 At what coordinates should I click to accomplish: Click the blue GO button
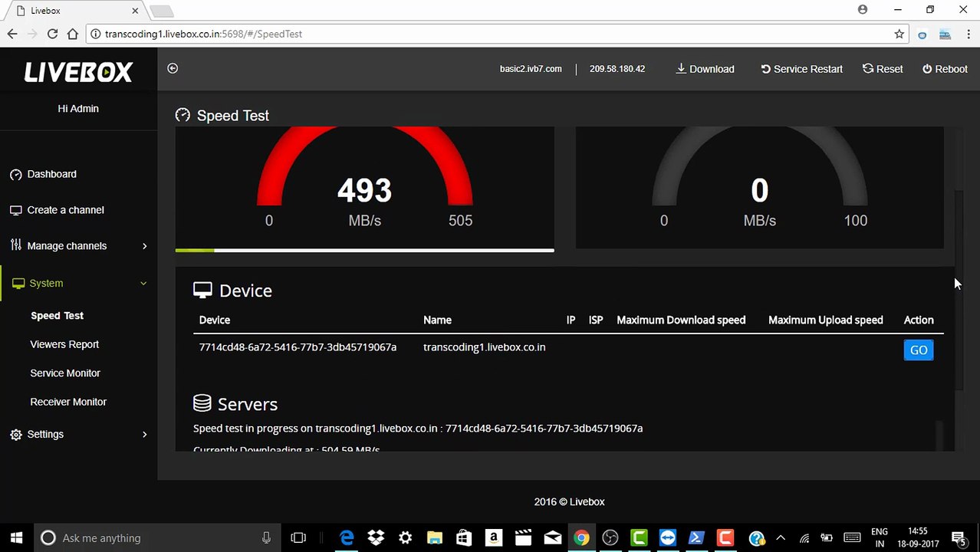coord(919,350)
